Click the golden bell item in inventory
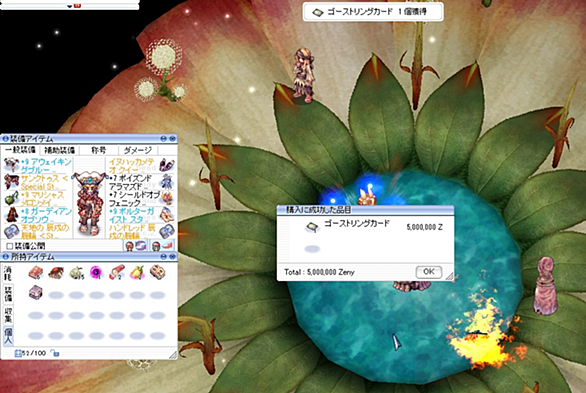This screenshot has width=586, height=393. point(137,273)
